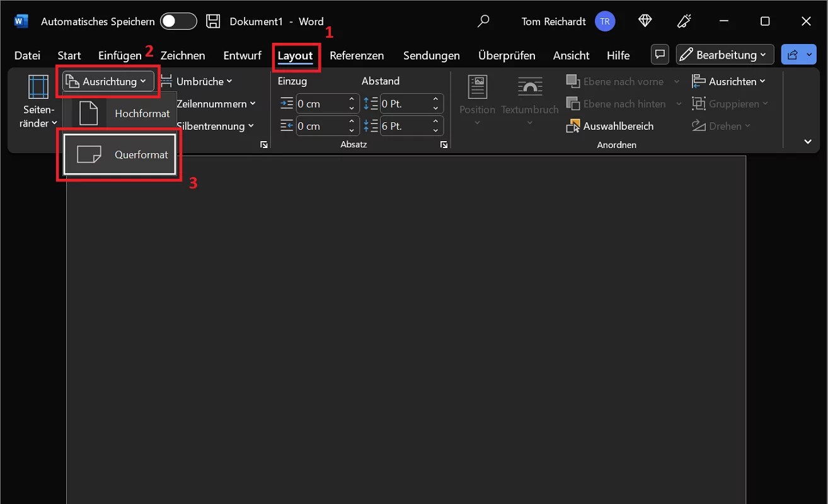Click Ebene nach vorne
828x504 pixels.
(615, 81)
